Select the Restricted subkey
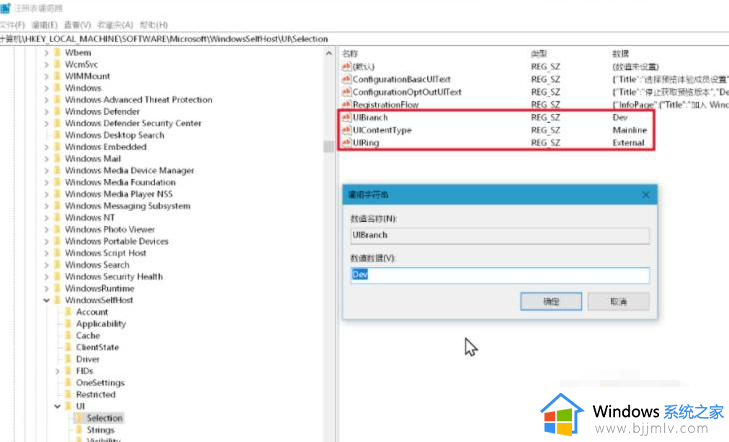The height and width of the screenshot is (442, 729). [96, 395]
